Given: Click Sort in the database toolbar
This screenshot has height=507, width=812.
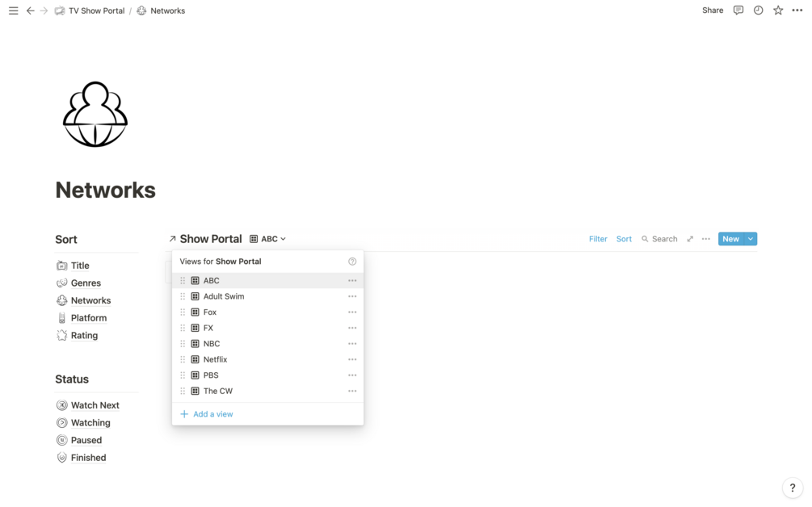Looking at the screenshot, I should tap(624, 239).
